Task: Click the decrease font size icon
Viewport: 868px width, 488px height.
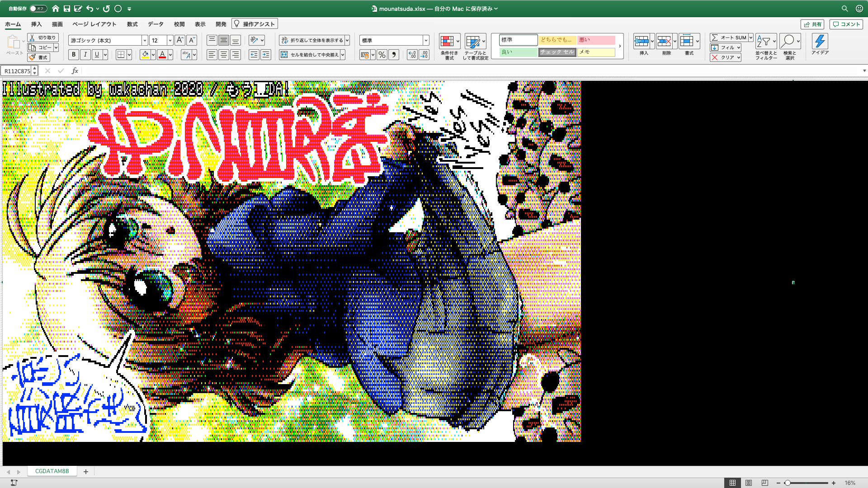Action: pyautogui.click(x=192, y=40)
